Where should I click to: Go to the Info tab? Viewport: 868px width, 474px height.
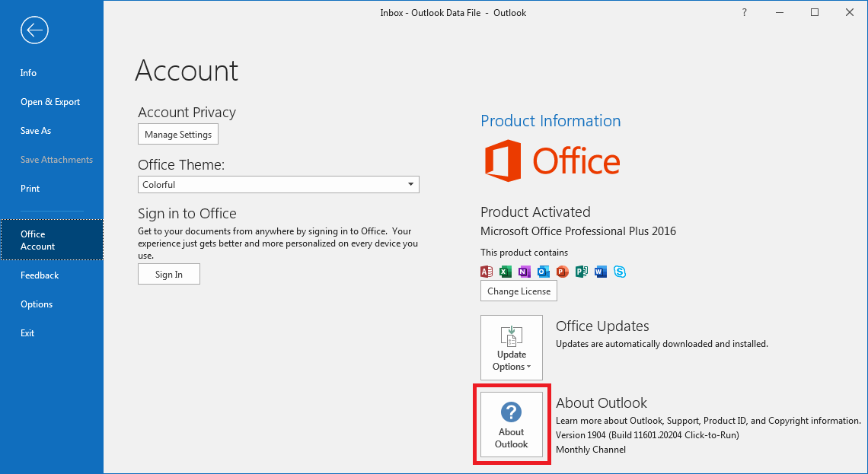(29, 73)
